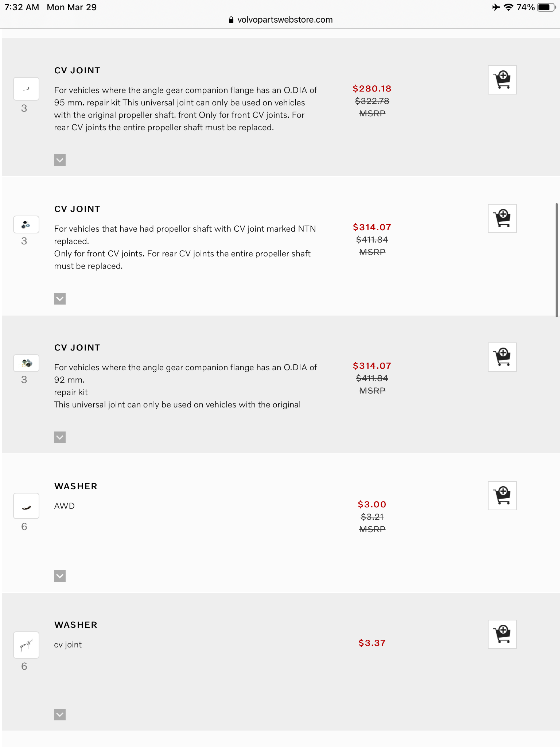Screen dimensions: 560x747
Task: Click the page scrollbar handle
Action: (557, 260)
